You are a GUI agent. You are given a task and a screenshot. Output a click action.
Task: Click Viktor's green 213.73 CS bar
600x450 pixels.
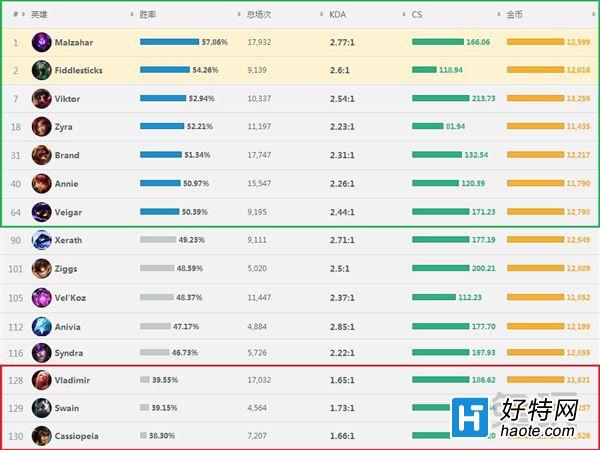point(440,98)
